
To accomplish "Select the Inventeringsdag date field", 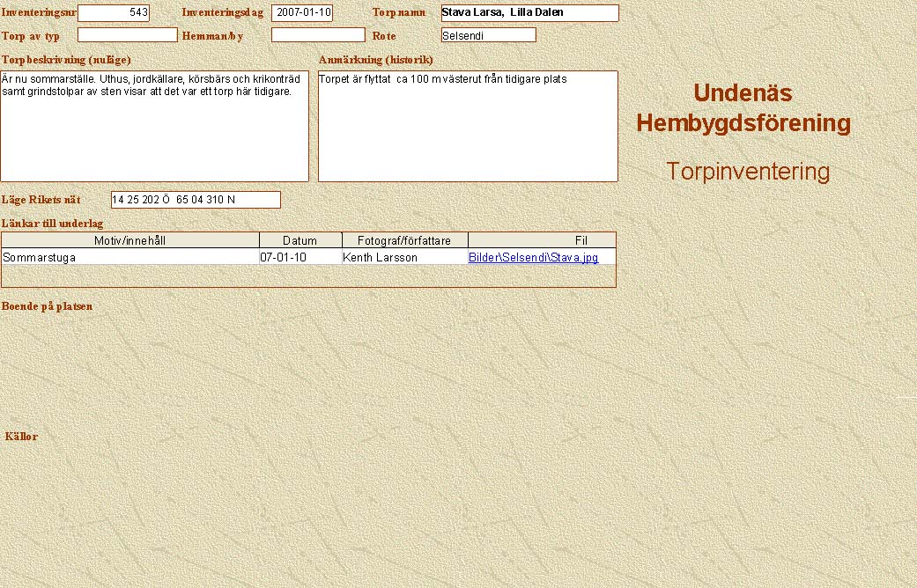I will tap(302, 13).
